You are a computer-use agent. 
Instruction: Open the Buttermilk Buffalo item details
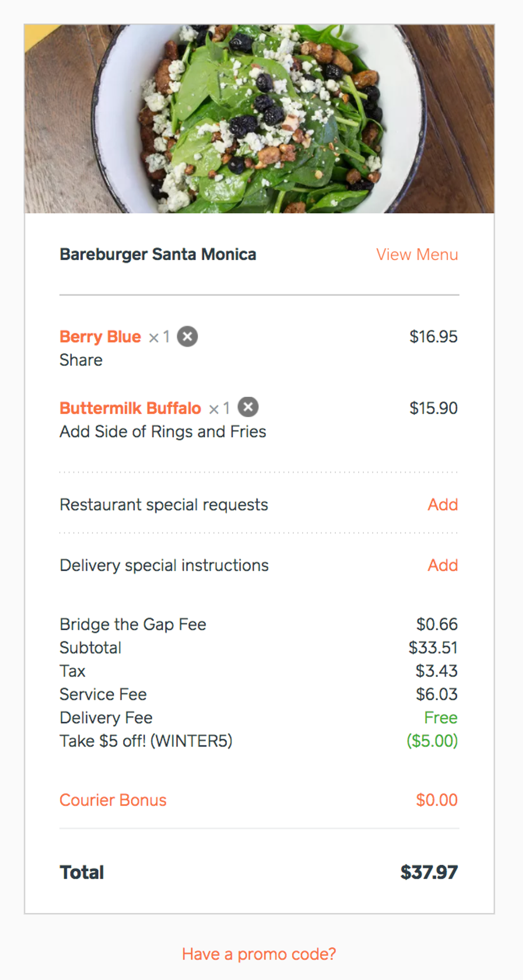click(130, 408)
